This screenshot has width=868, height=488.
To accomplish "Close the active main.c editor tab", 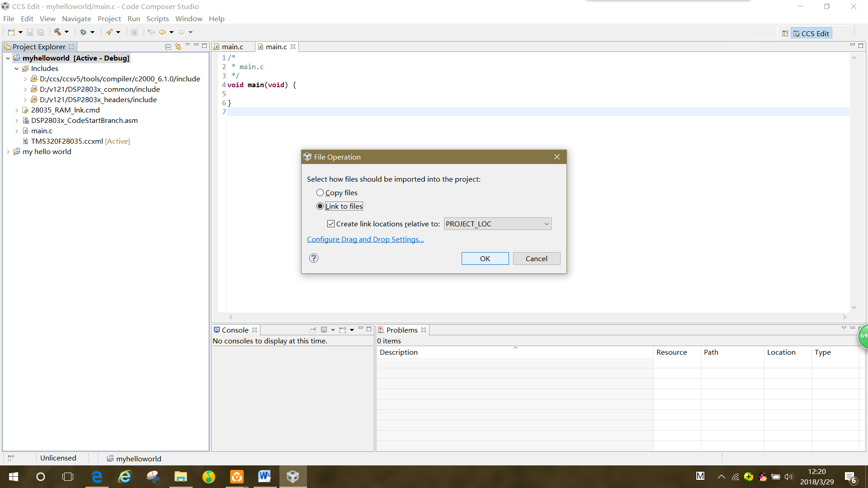I will [x=293, y=47].
